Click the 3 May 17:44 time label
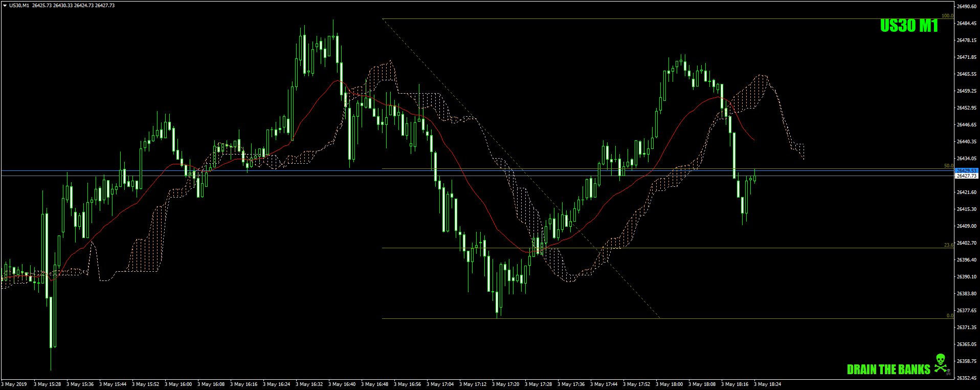Screen dimensions: 980x390 [604, 384]
